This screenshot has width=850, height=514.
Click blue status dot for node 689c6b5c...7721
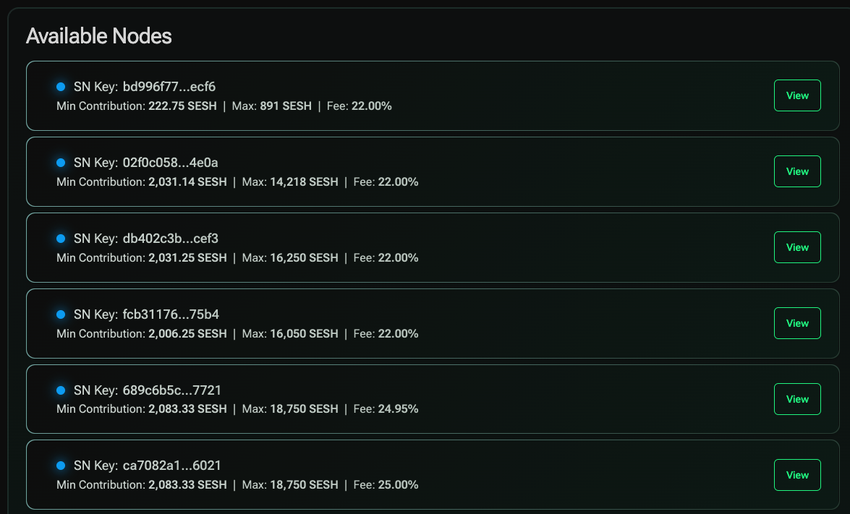[61, 390]
